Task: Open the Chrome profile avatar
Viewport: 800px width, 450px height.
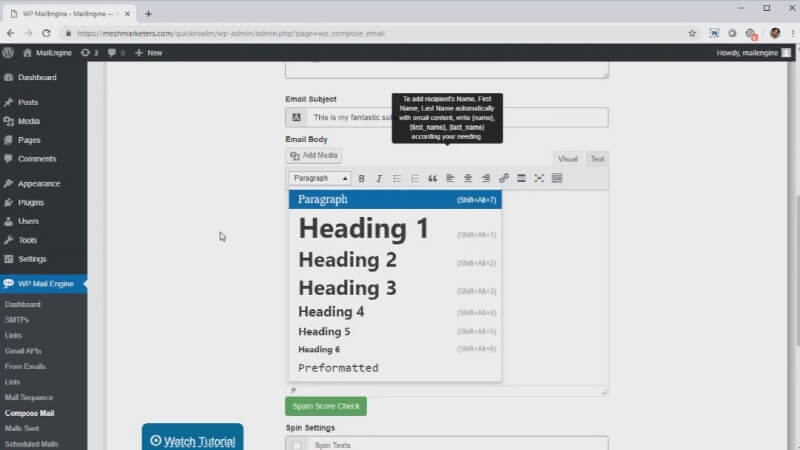Action: click(x=775, y=33)
